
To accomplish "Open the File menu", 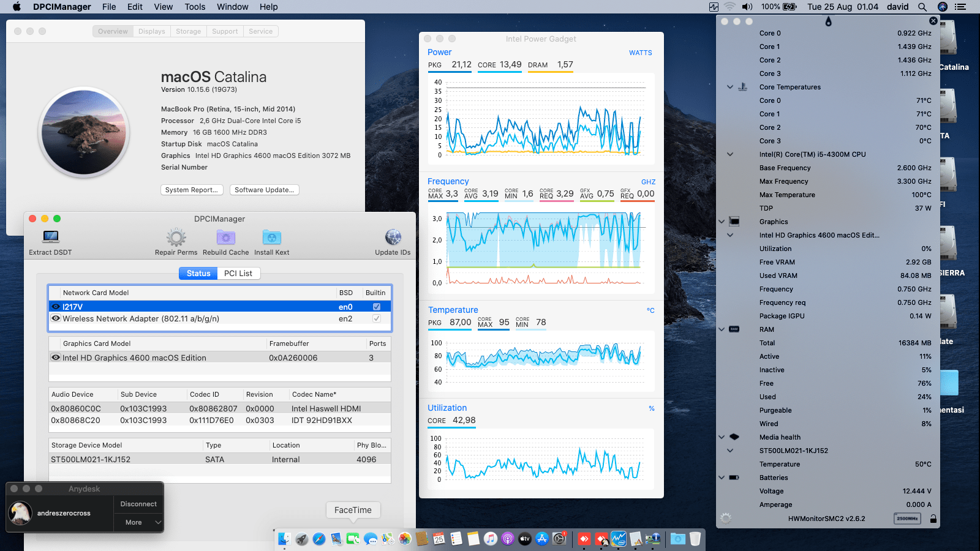I will [109, 7].
